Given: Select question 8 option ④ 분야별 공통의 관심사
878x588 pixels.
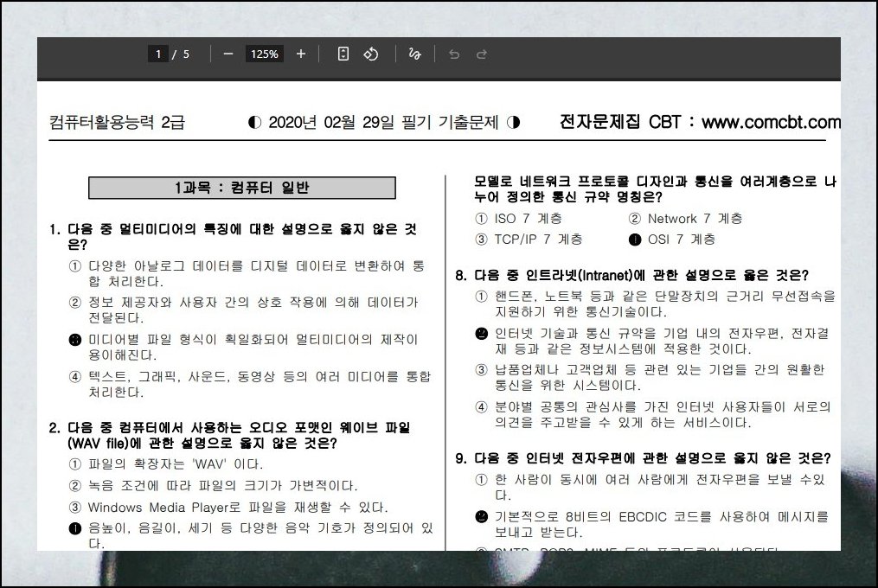Looking at the screenshot, I should 653,414.
